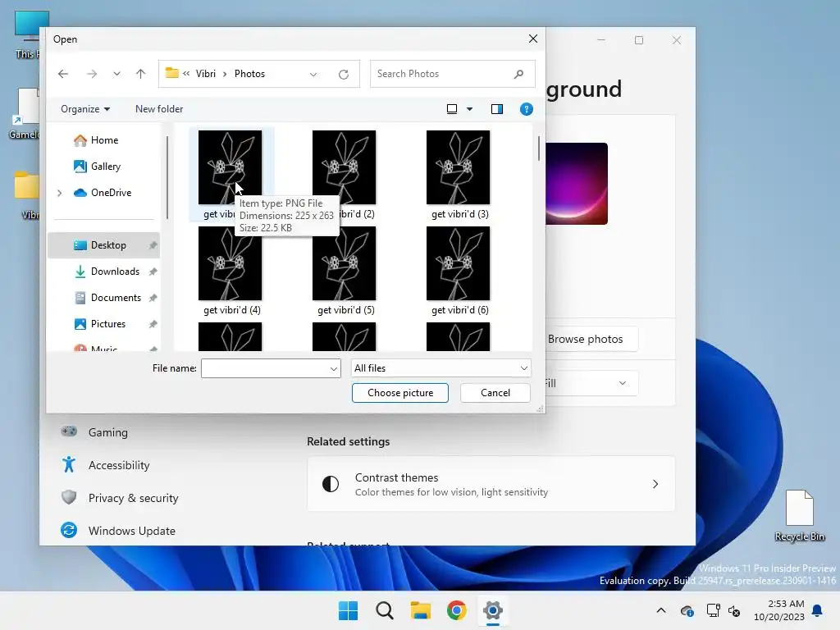Show hidden tray icons chevron
This screenshot has height=630, width=840.
coord(661,610)
